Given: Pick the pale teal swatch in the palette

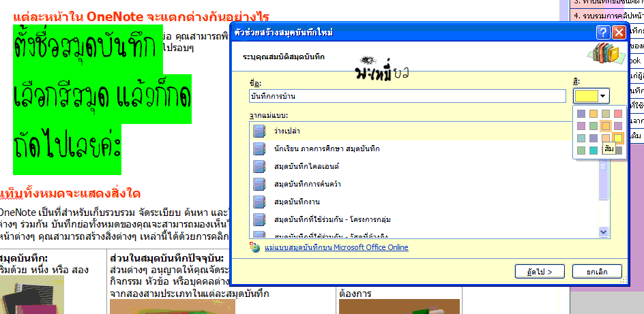Looking at the screenshot, I should click(581, 138).
